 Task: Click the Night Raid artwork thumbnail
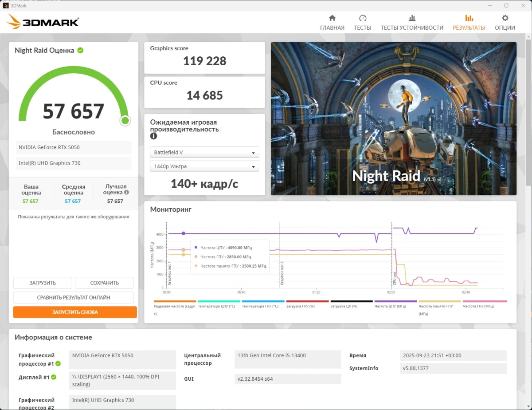pos(393,118)
